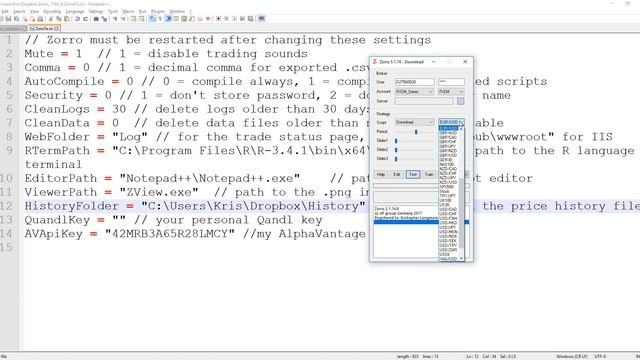Click Windows (CR LF) in the status bar

coord(571,356)
